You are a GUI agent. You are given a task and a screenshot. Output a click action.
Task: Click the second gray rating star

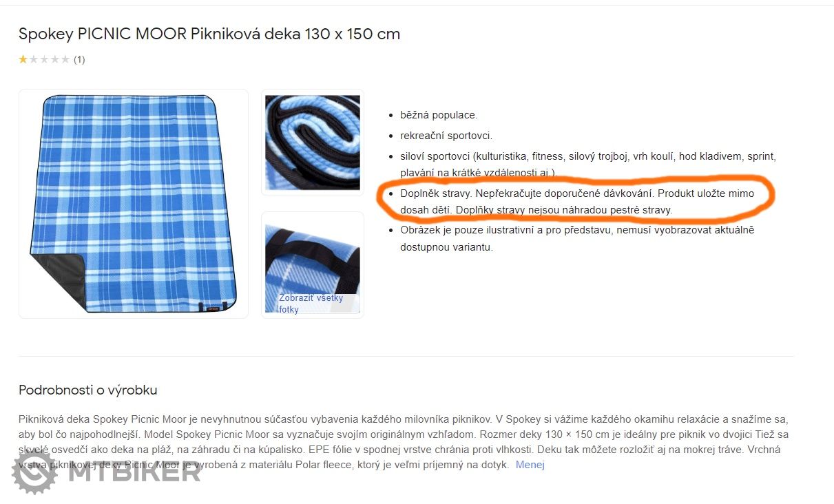[34, 59]
